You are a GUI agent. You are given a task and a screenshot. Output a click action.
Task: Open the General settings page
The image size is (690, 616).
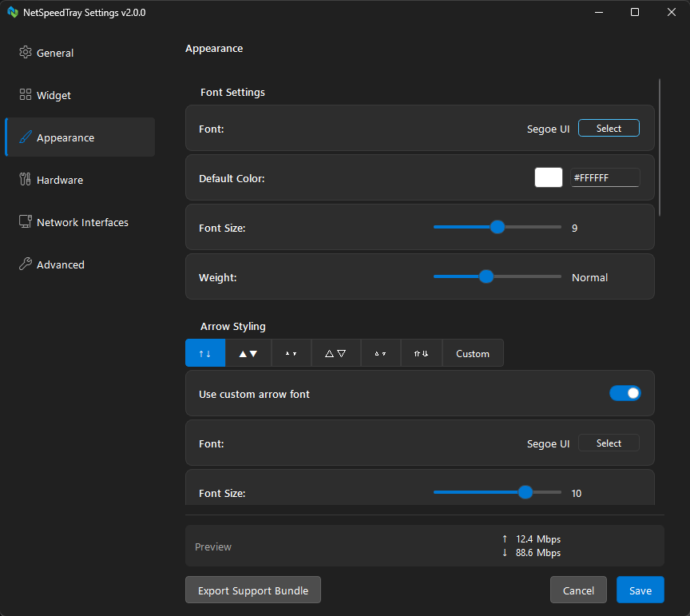click(80, 53)
